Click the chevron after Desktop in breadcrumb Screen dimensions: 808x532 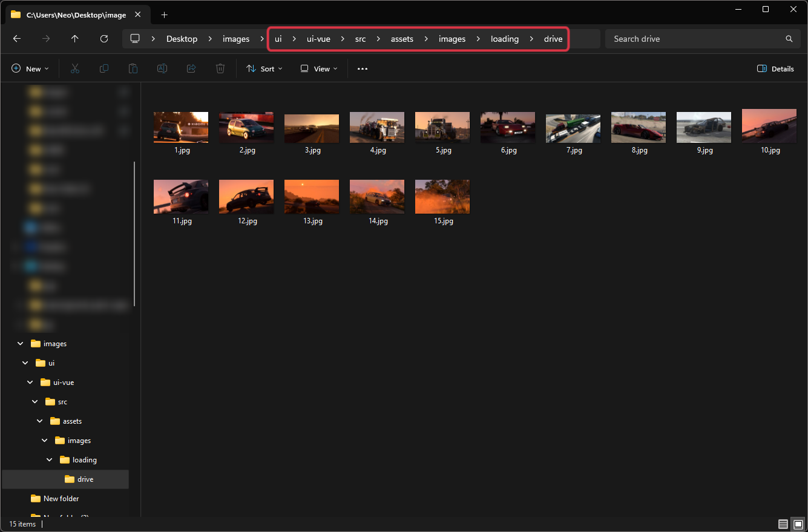pyautogui.click(x=210, y=39)
